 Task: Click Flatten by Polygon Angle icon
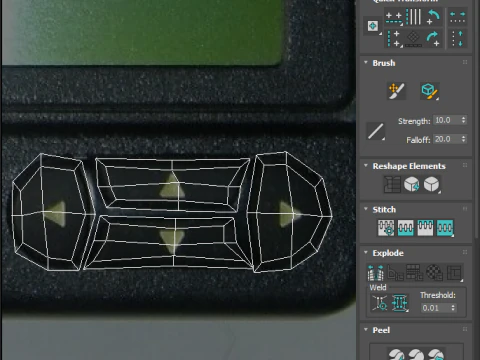click(x=395, y=273)
